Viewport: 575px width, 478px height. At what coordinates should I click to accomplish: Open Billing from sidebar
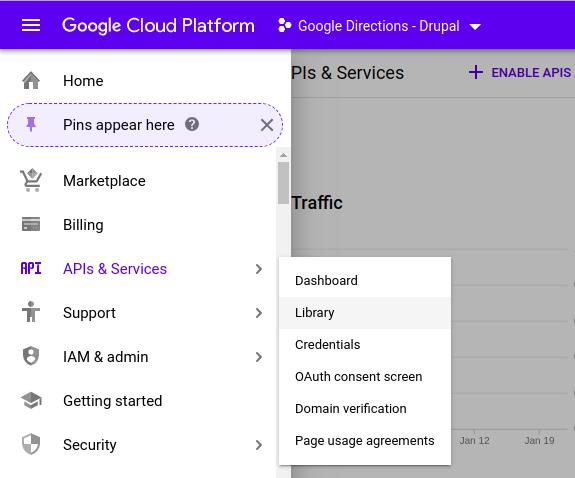tap(83, 225)
